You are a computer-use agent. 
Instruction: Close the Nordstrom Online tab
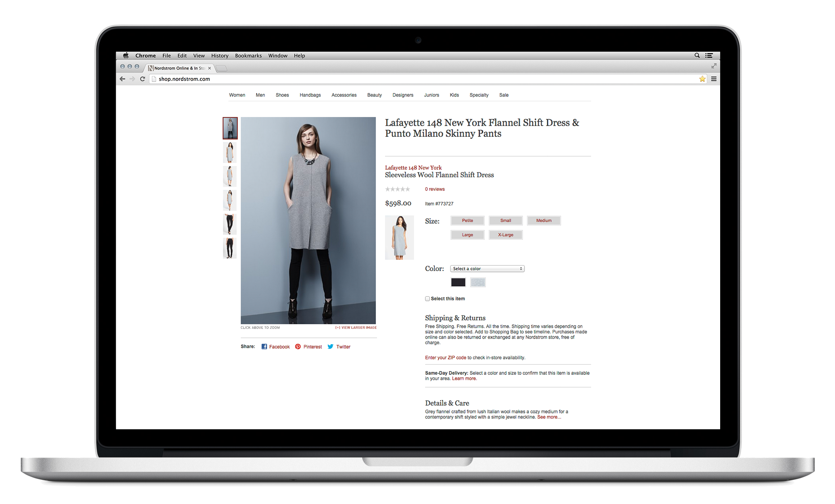point(209,68)
